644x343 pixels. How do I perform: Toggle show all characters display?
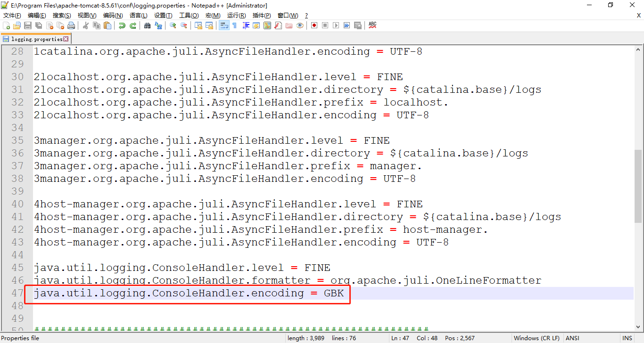pos(234,25)
